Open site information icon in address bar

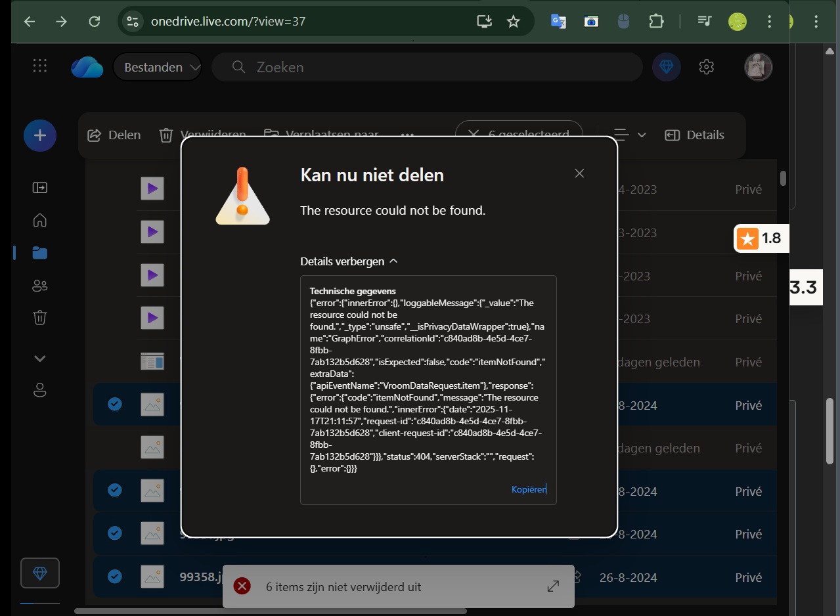coord(133,22)
